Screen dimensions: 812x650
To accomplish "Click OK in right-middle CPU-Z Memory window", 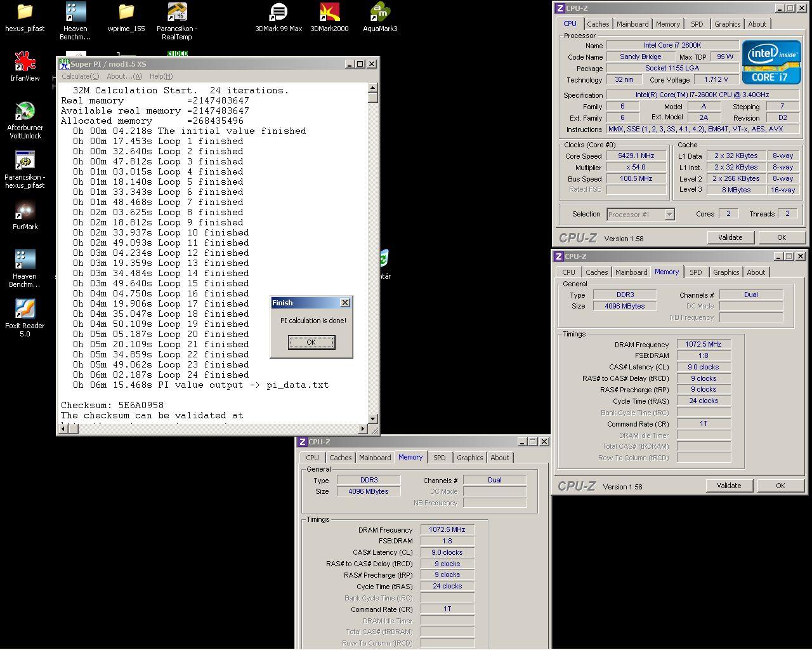I will pos(780,486).
